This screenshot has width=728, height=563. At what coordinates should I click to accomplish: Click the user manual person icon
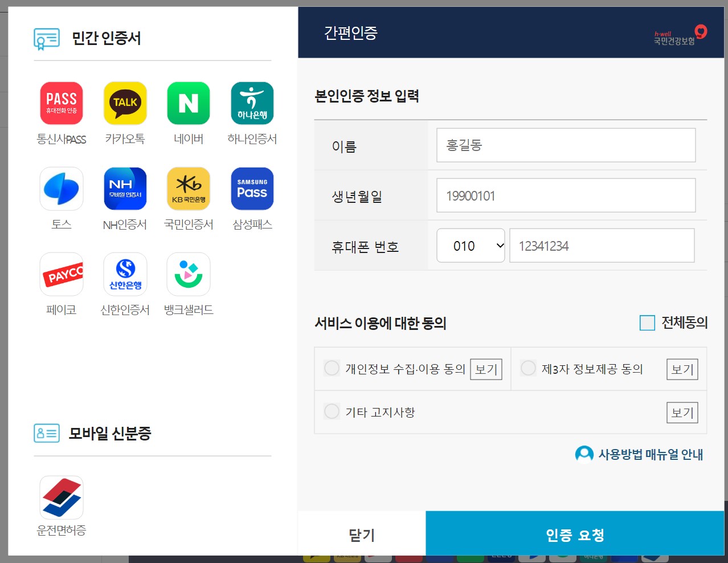[x=584, y=454]
